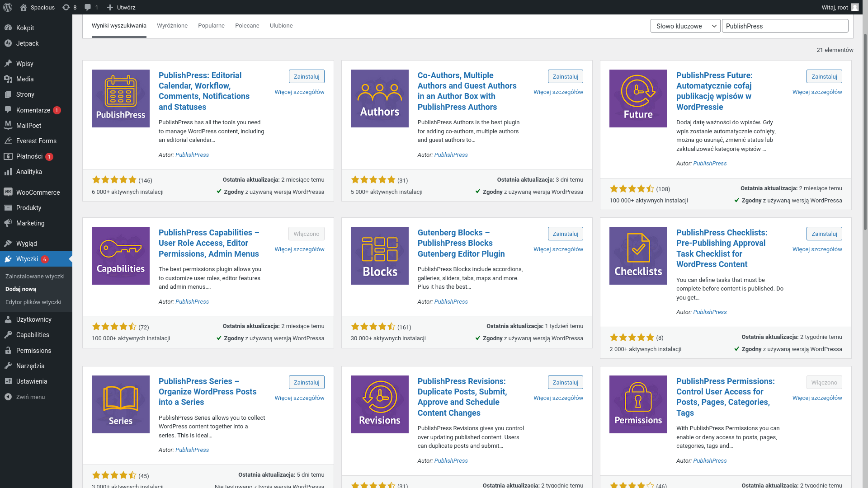
Task: Open the Spacious site home icon
Action: pos(24,7)
